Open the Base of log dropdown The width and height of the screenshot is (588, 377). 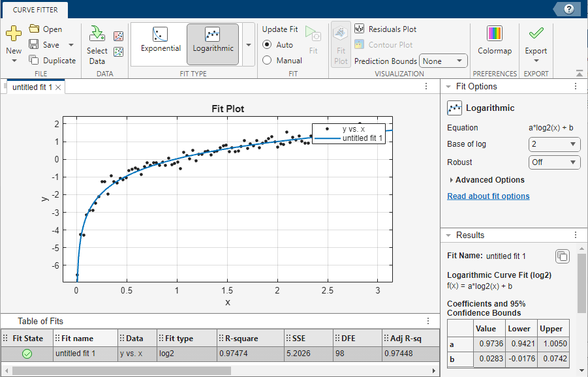click(554, 144)
